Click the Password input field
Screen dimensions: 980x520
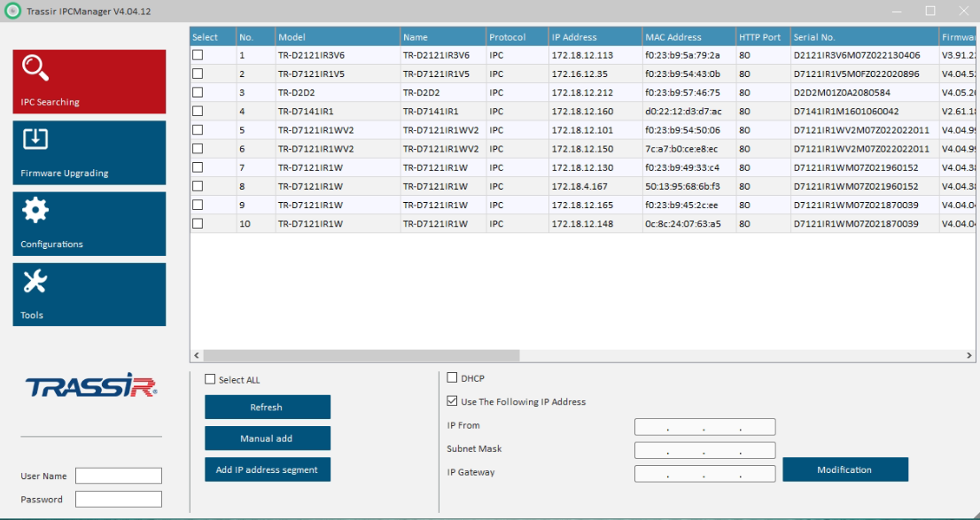[x=119, y=500]
